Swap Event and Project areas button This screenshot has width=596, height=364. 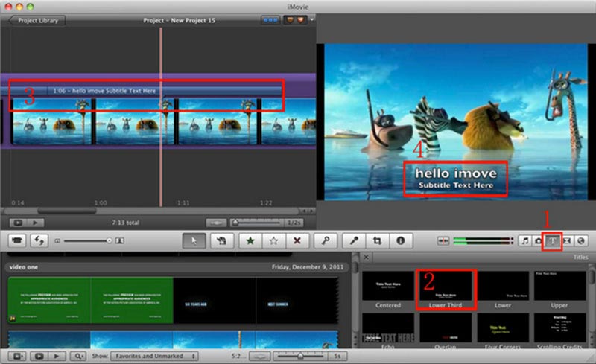coord(37,241)
